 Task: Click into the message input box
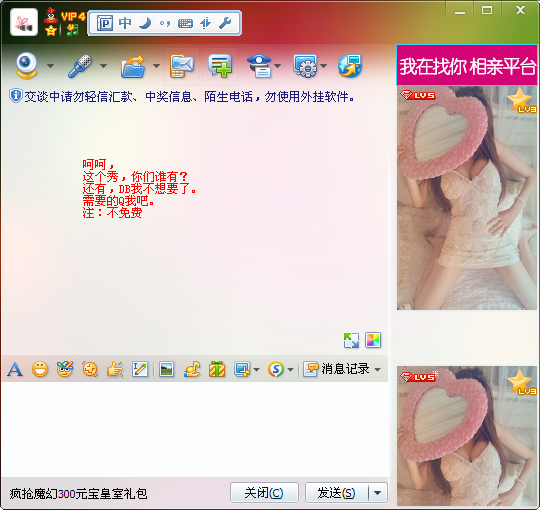click(195, 429)
